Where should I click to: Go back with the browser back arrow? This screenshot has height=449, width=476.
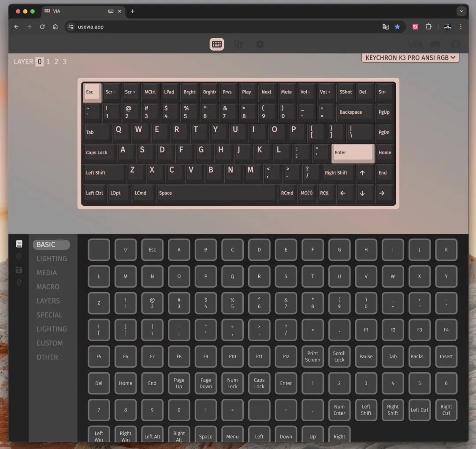tap(16, 27)
